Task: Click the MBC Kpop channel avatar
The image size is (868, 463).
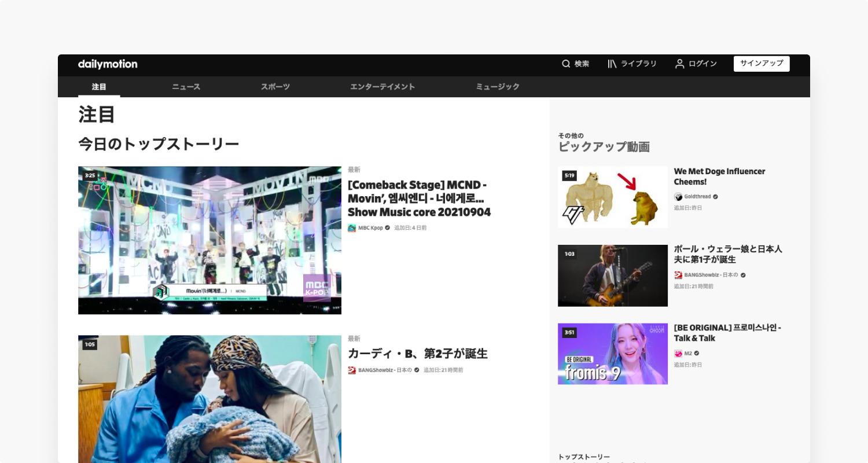Action: [352, 228]
